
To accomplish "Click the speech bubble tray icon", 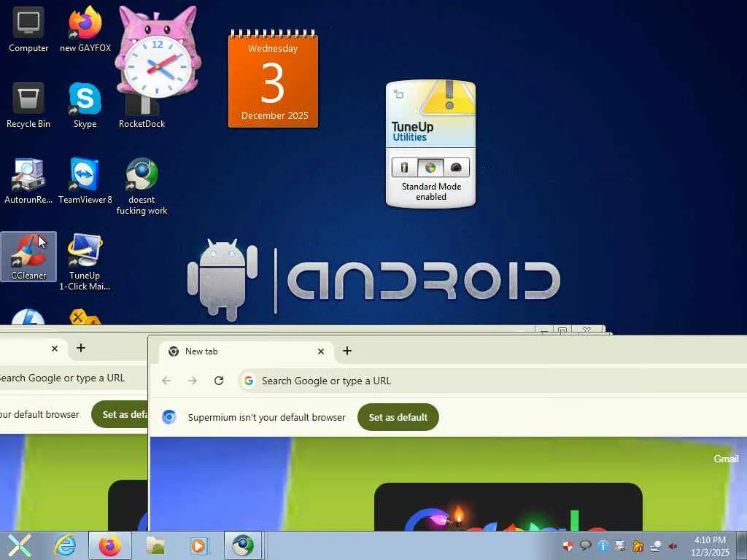I will click(586, 545).
